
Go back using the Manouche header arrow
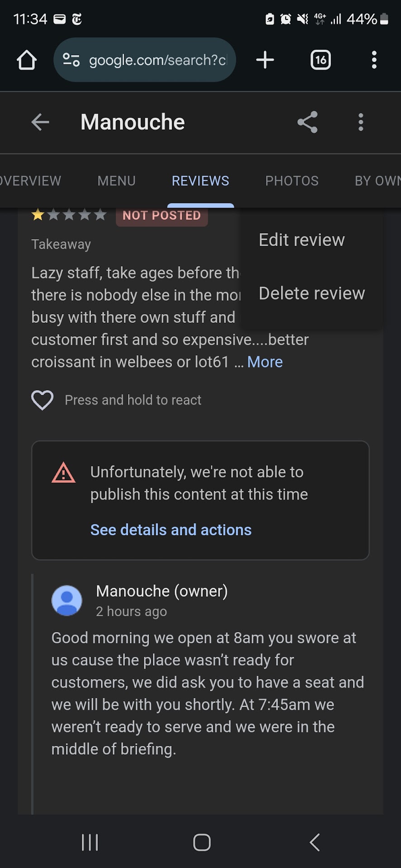pyautogui.click(x=40, y=122)
